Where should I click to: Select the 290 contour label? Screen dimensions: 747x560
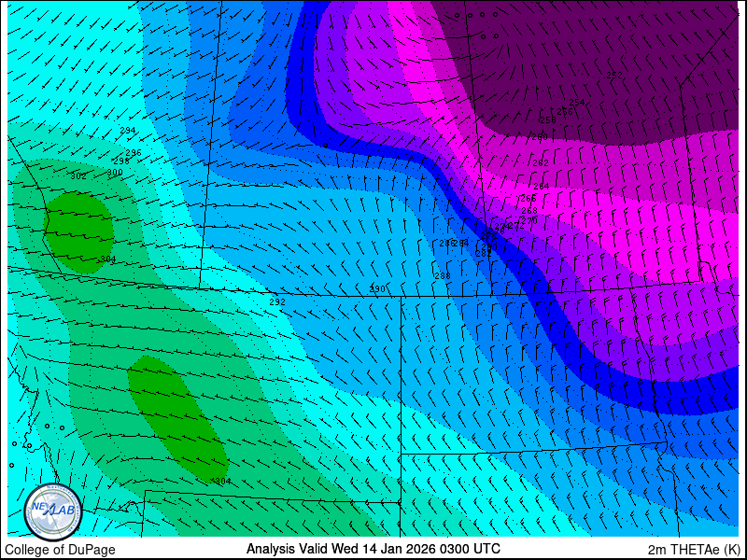(x=377, y=288)
